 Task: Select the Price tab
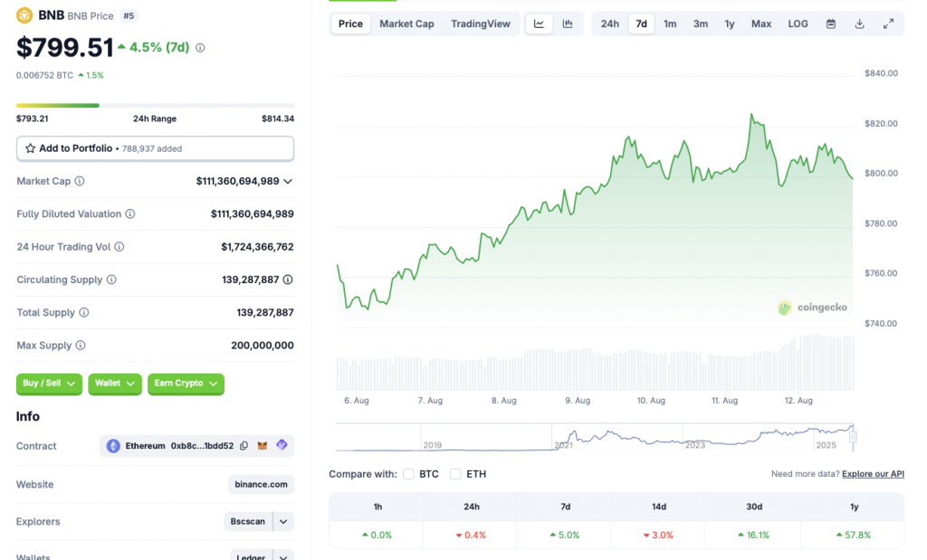350,24
